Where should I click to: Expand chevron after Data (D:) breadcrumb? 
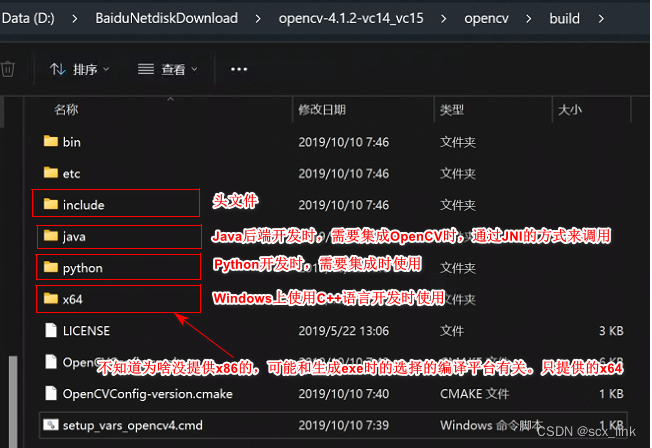pos(75,19)
